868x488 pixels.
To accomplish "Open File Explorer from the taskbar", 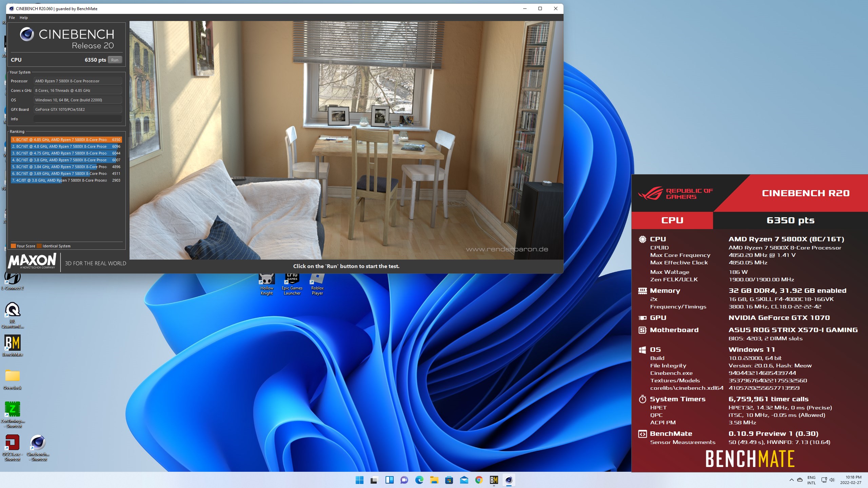I will (x=434, y=480).
